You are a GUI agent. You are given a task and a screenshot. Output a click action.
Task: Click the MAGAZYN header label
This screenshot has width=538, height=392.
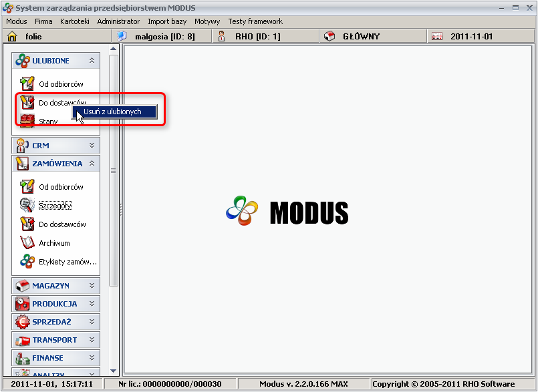click(x=51, y=286)
